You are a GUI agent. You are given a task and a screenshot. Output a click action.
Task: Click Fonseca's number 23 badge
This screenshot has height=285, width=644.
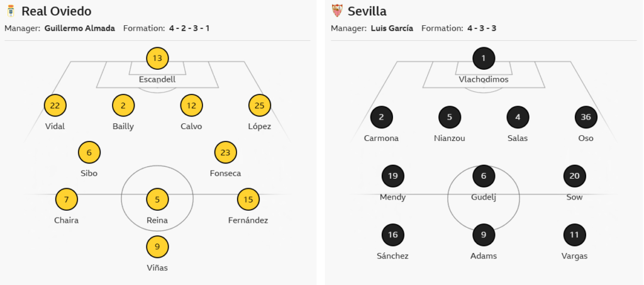pos(226,152)
